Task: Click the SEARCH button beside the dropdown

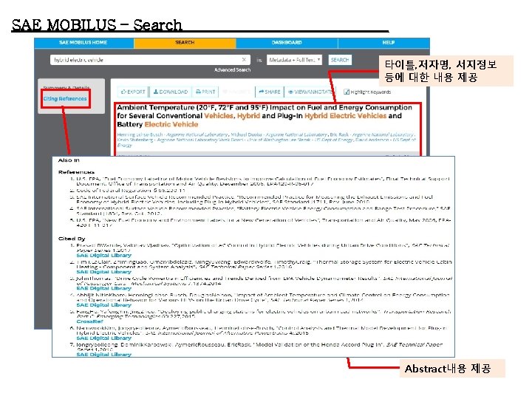Action: (x=340, y=60)
